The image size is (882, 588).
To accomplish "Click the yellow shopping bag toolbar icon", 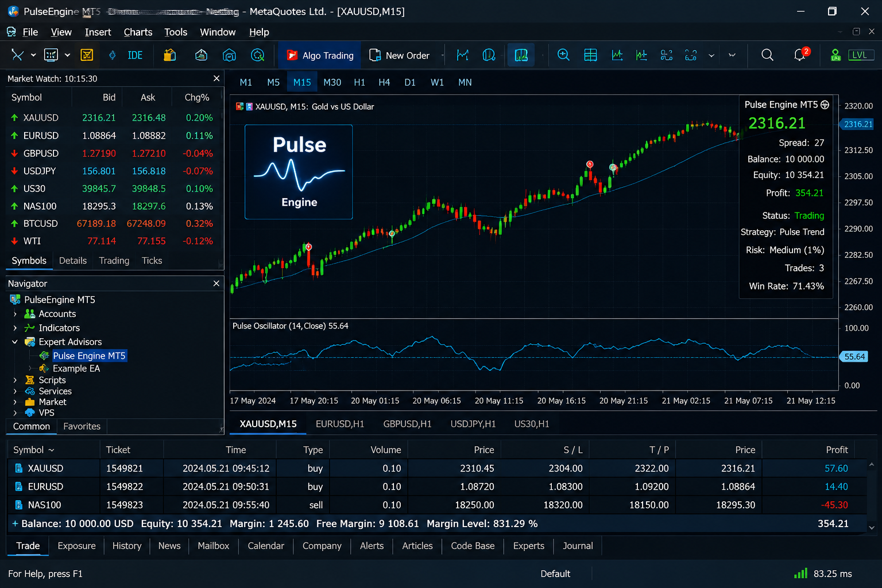I will click(x=169, y=55).
